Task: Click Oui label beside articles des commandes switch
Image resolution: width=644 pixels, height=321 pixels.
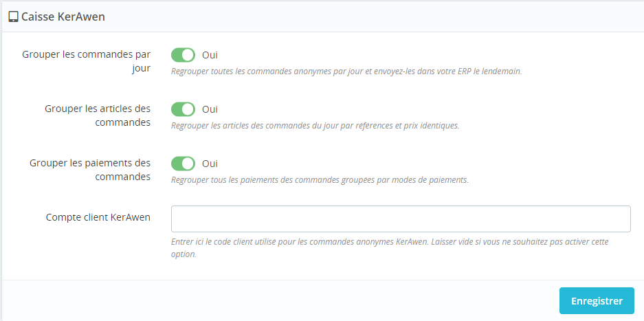Action: [210, 109]
